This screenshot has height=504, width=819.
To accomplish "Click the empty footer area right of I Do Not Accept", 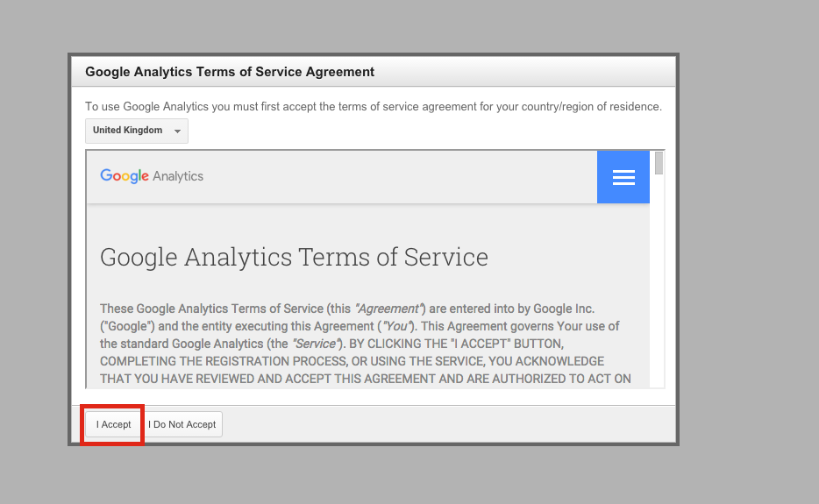I will pyautogui.click(x=448, y=424).
